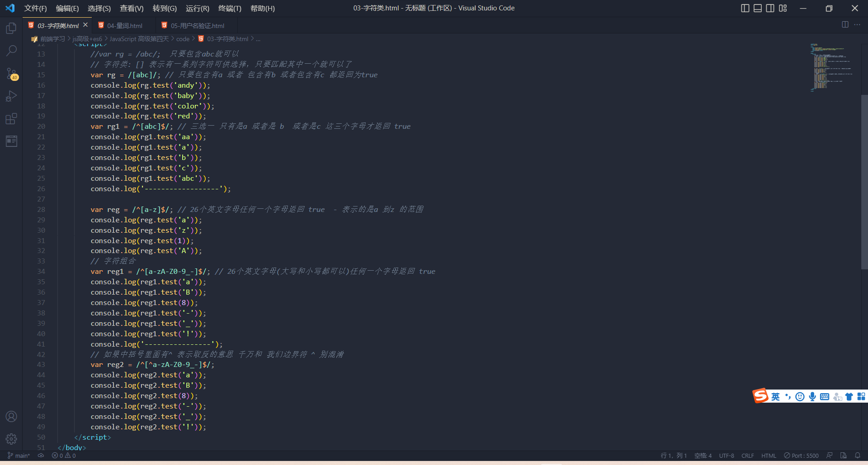Select the 03-字符类.html tab
Screen dimensions: 868x465
pos(58,26)
